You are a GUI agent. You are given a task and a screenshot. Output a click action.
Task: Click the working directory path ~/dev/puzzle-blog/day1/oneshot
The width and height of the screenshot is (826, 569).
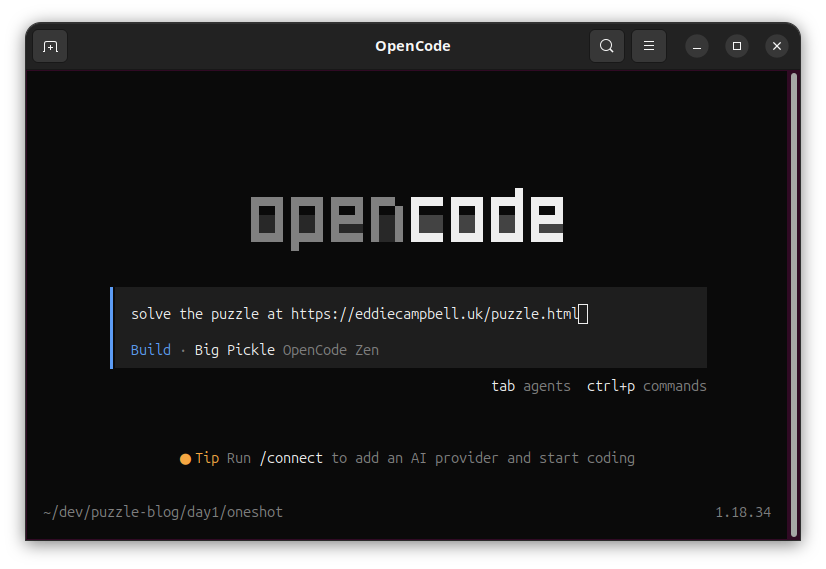[163, 512]
